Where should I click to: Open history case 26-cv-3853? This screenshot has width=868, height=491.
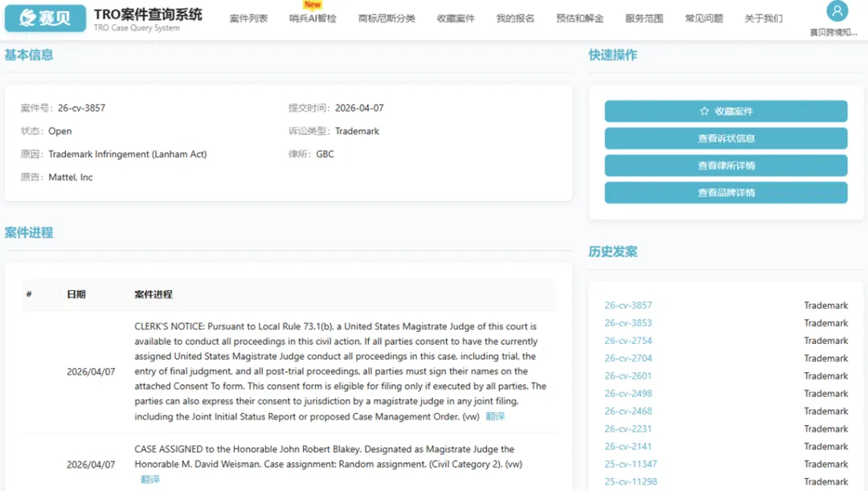[x=628, y=323]
